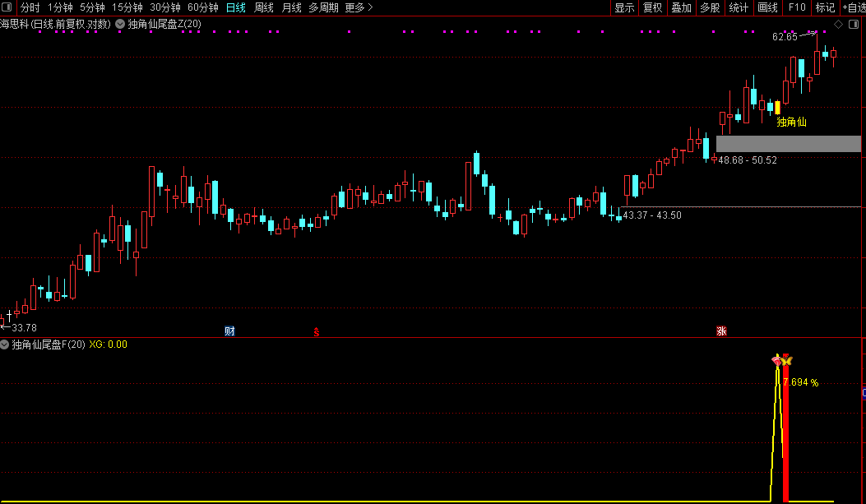This screenshot has width=866, height=504.
Task: Switch to 周线 weekly chart
Action: [263, 7]
